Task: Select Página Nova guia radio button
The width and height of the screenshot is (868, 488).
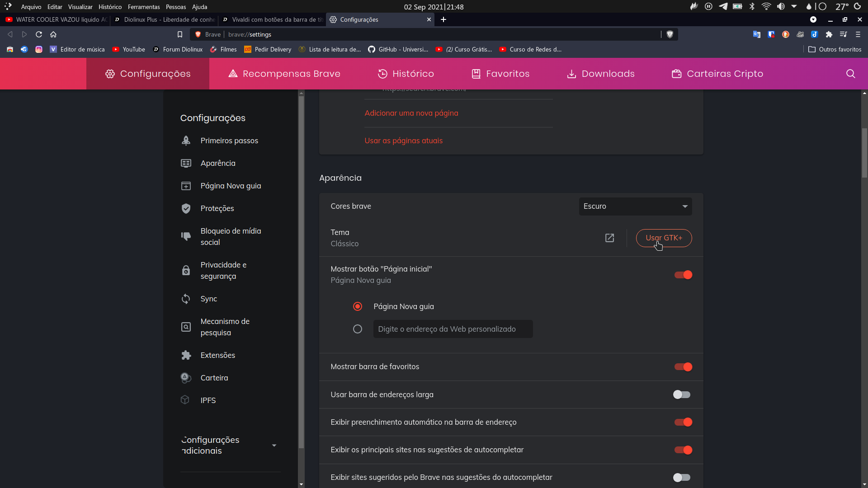Action: point(358,306)
